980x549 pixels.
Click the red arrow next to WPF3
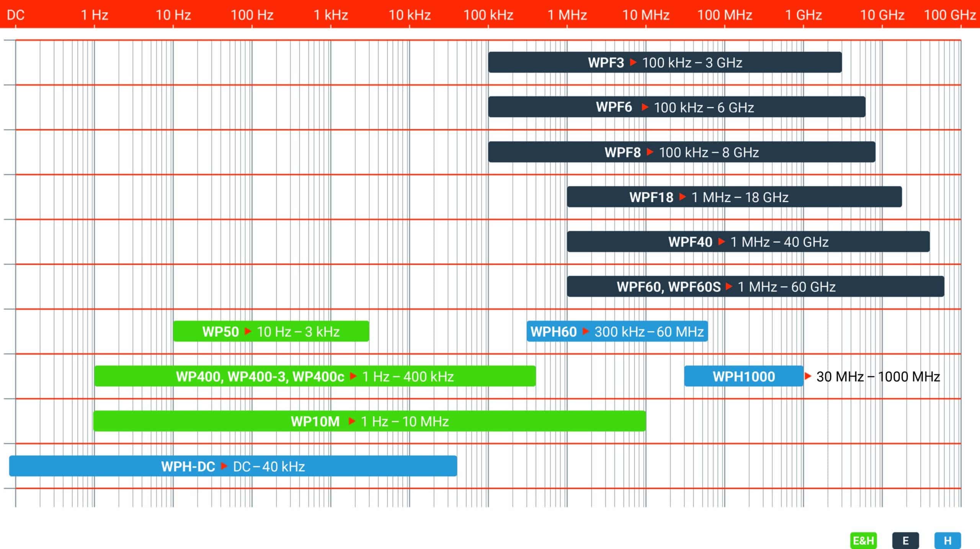tap(633, 62)
